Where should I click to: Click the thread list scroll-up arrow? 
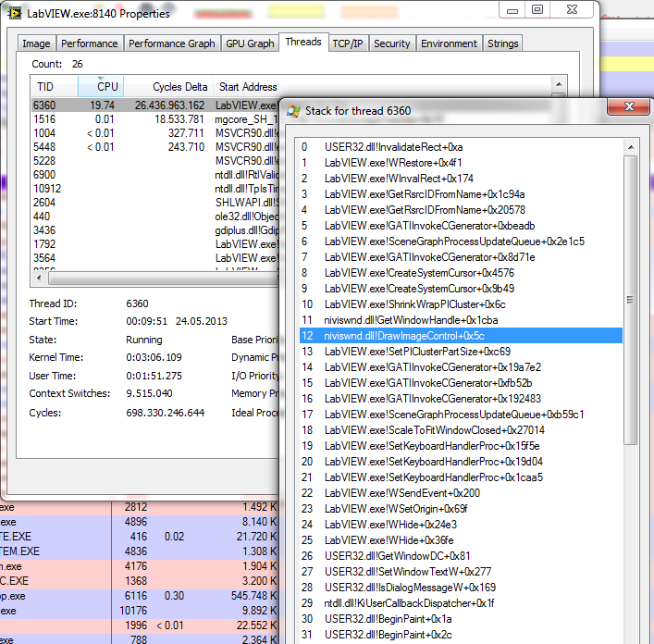pos(559,85)
